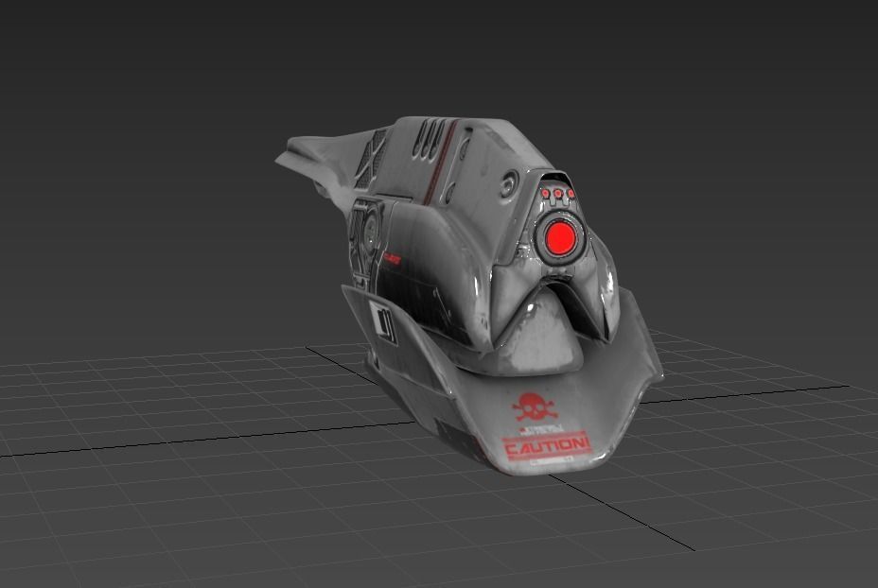Select the gray spaceship model in viewport
Image resolution: width=878 pixels, height=588 pixels.
[x=470, y=297]
